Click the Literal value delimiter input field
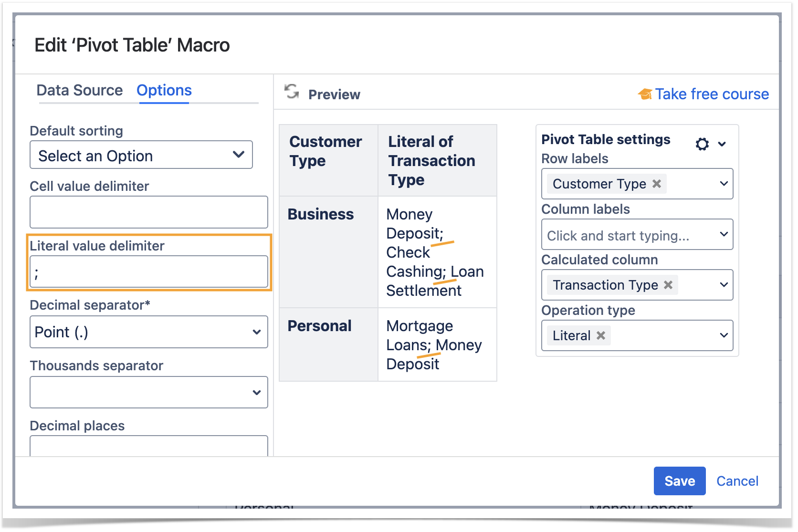 tap(148, 272)
